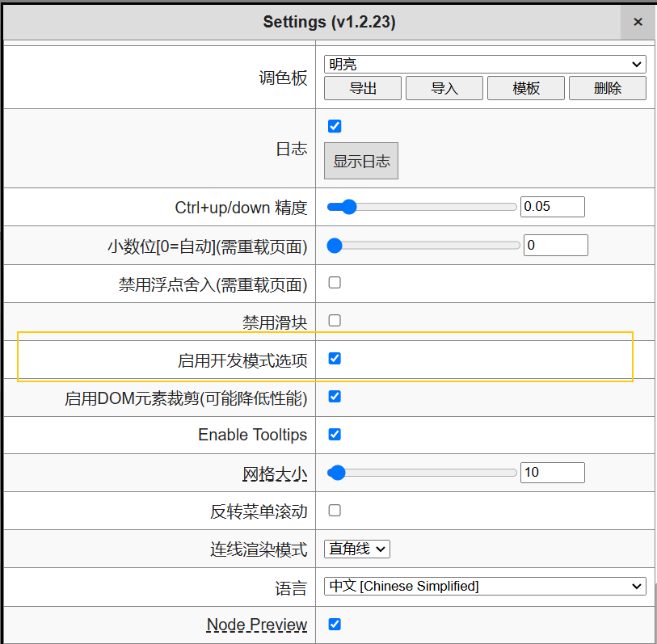657x644 pixels.
Task: Adjust the 网格大小 grid size slider
Action: click(422, 473)
